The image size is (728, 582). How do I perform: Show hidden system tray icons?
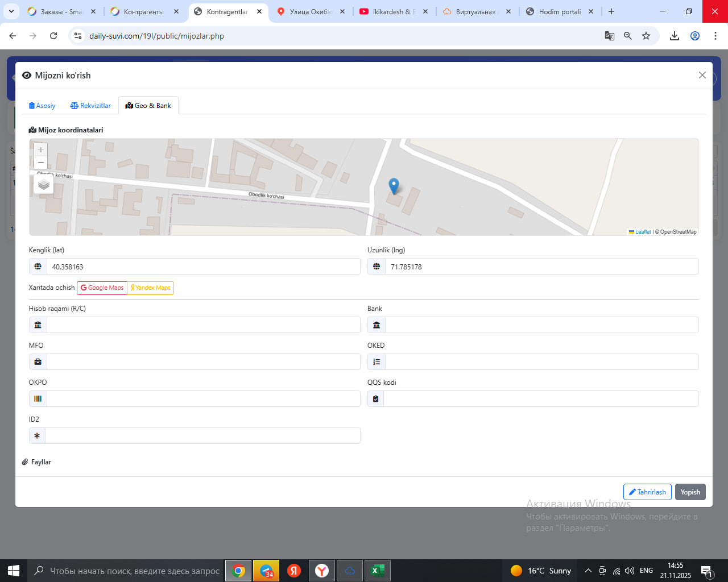pos(588,571)
